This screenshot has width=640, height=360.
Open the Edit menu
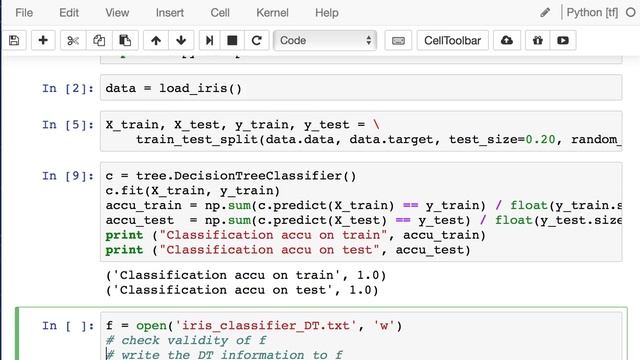[69, 13]
